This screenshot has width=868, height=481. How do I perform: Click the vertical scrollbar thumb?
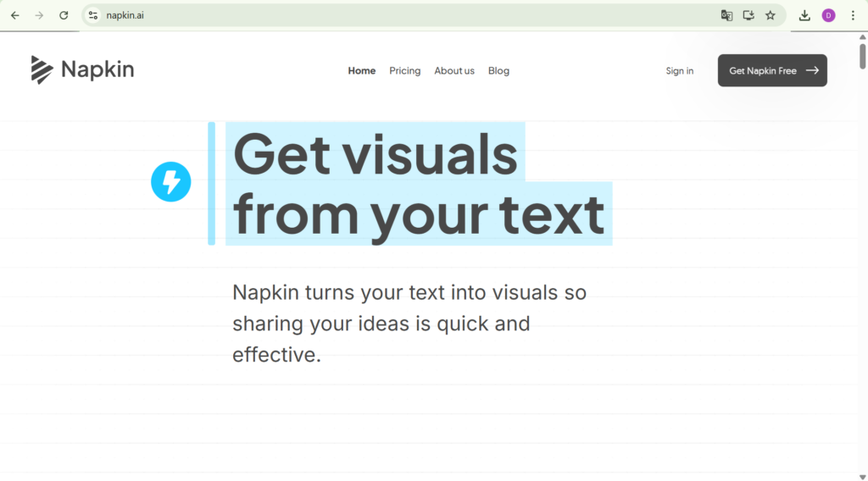tap(862, 56)
